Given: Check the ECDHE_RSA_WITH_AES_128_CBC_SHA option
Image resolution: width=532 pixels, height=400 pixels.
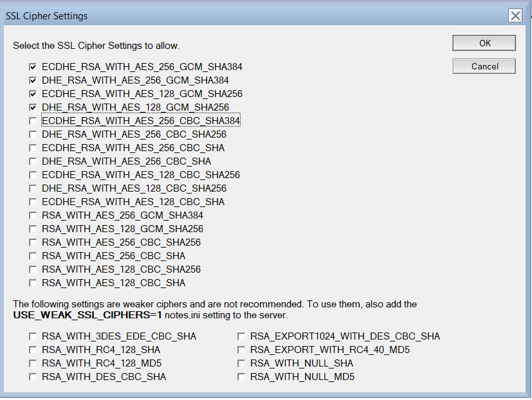Looking at the screenshot, I should point(33,202).
